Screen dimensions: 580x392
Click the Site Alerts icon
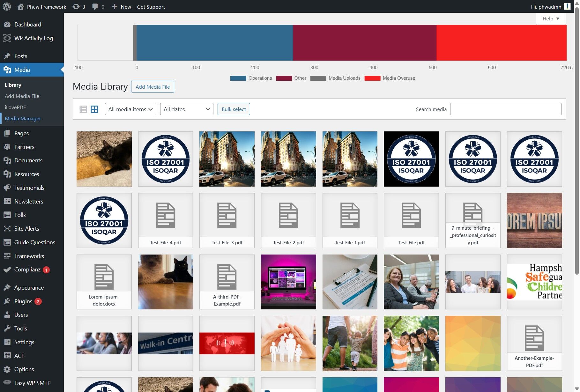point(7,229)
